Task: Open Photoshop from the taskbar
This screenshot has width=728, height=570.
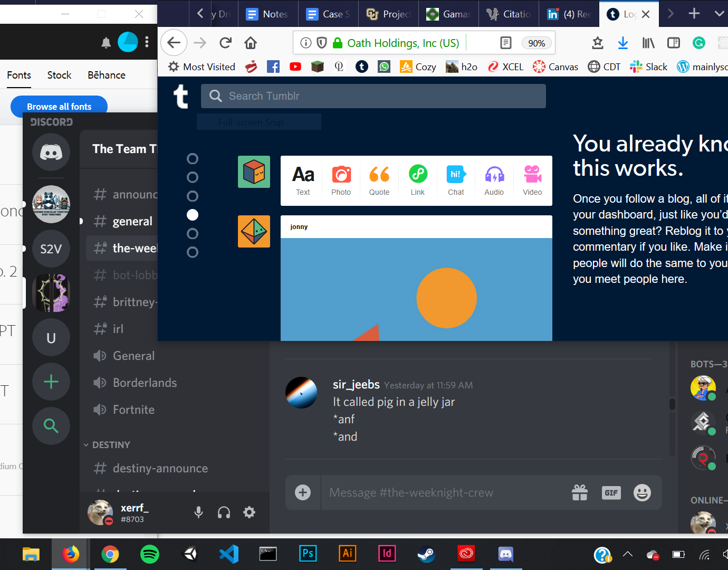Action: coord(308,553)
